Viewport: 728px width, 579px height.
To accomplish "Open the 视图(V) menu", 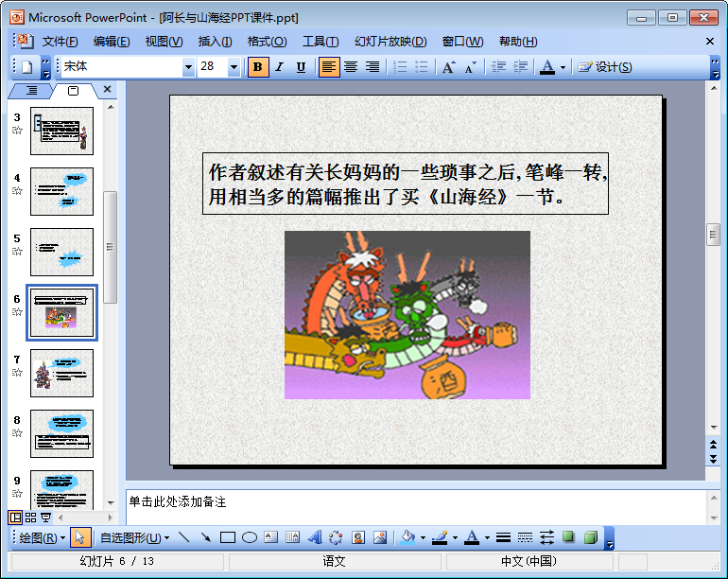I will (164, 42).
